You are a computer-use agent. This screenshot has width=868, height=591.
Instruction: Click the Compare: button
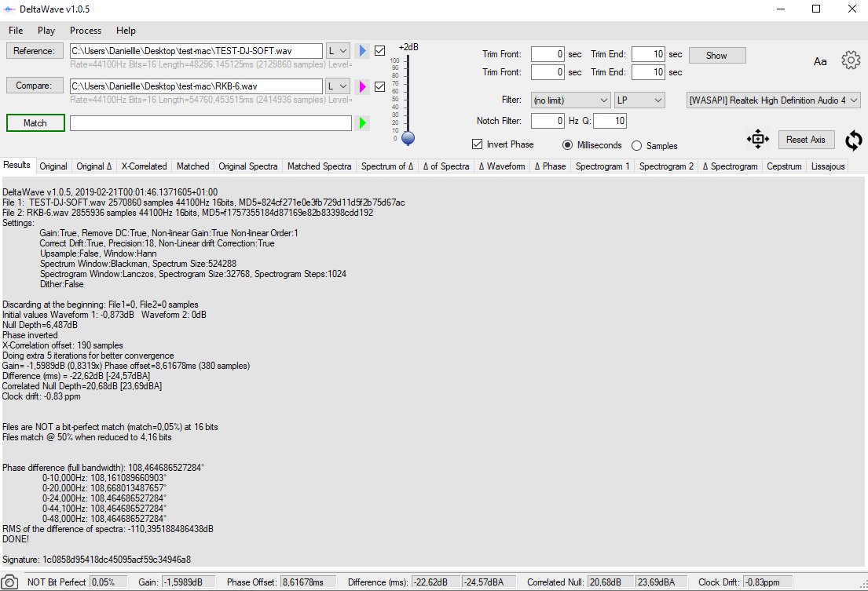35,86
